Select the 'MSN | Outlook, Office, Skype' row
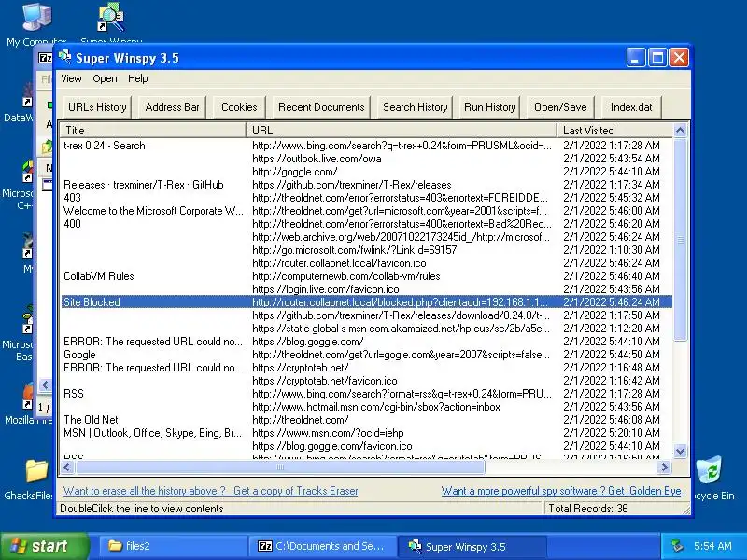The image size is (747, 560). click(x=366, y=433)
